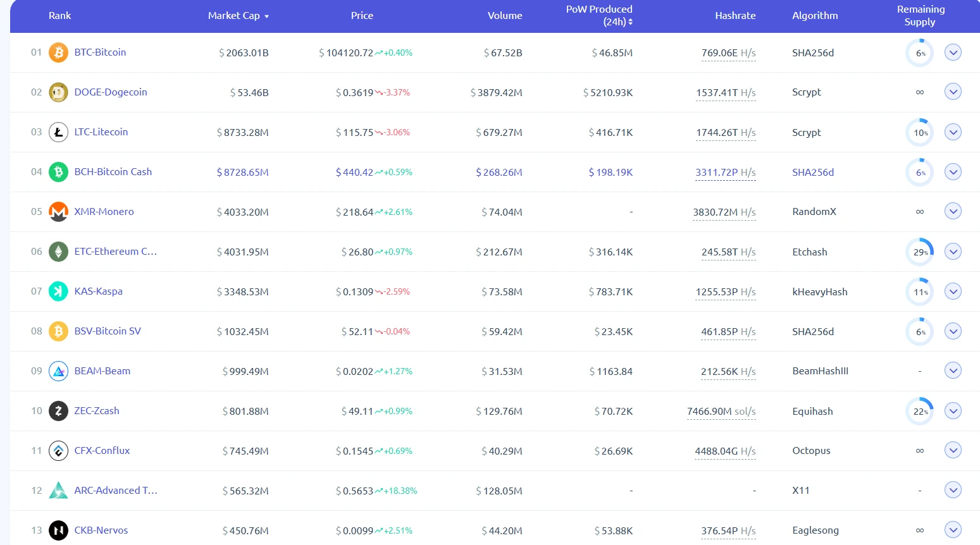The height and width of the screenshot is (545, 980).
Task: Click Monero hashrate 3830.72M H/s
Action: click(x=724, y=212)
